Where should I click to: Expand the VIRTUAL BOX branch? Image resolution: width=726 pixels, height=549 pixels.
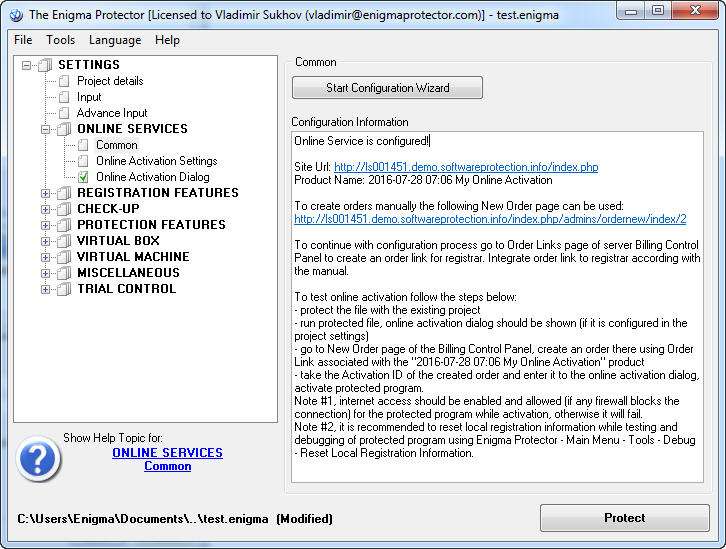point(45,241)
